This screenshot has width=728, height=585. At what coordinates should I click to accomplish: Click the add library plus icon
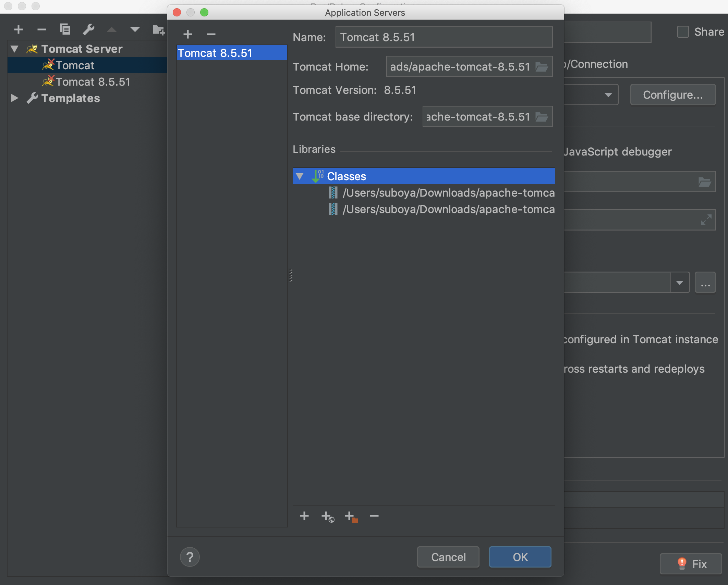click(x=304, y=516)
